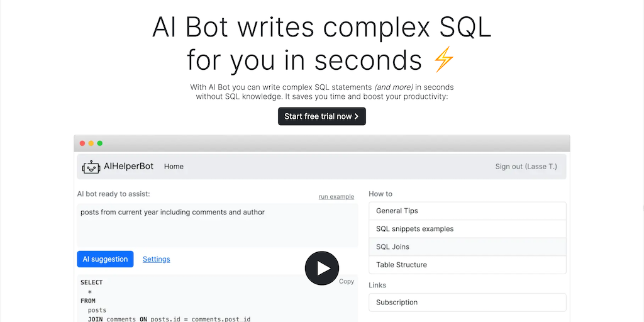The width and height of the screenshot is (644, 322).
Task: Expand the General Tips item
Action: [x=467, y=211]
